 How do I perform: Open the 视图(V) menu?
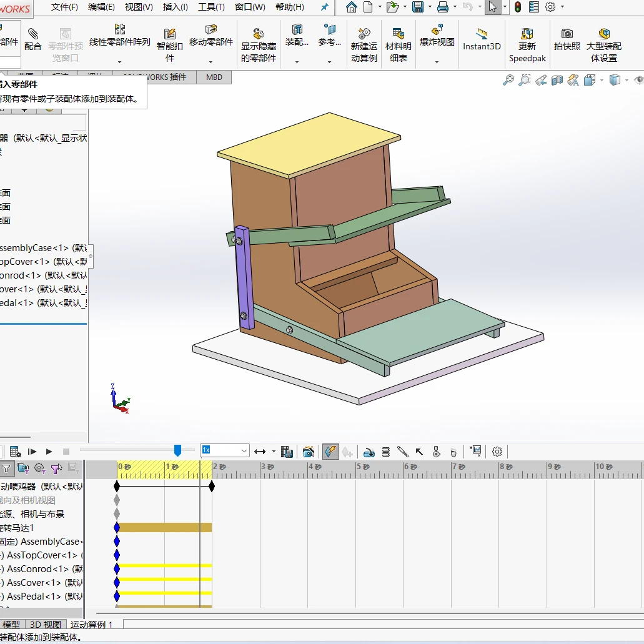[139, 7]
